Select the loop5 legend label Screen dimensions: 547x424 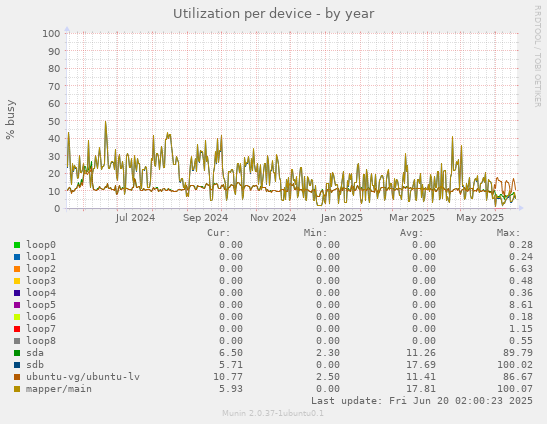tap(41, 305)
